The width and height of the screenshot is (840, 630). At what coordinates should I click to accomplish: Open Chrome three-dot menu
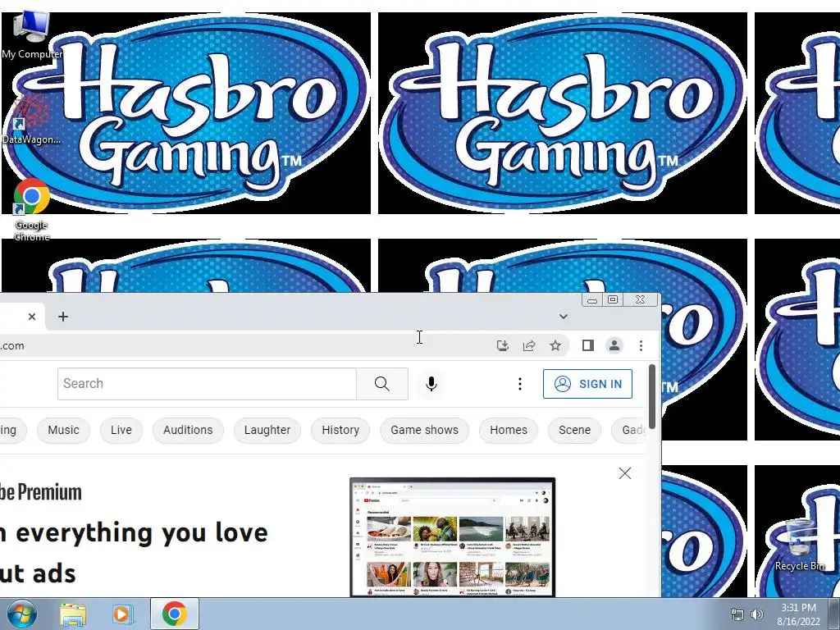641,345
